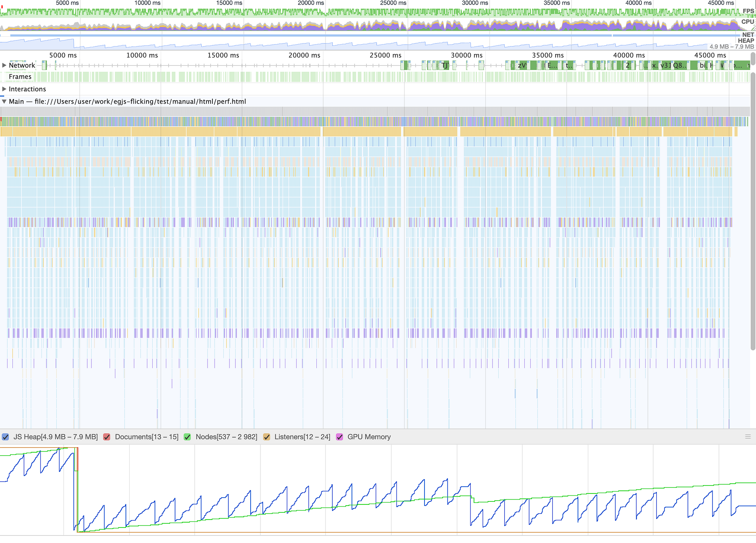The image size is (756, 543).
Task: Click the FPS overview label
Action: [x=748, y=11]
